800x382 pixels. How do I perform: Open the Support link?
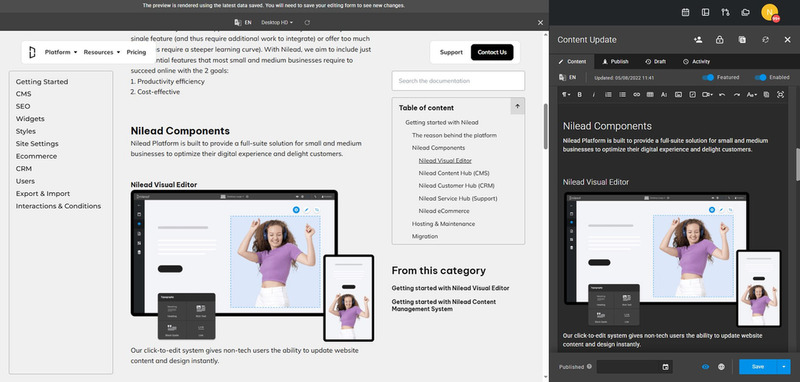451,52
